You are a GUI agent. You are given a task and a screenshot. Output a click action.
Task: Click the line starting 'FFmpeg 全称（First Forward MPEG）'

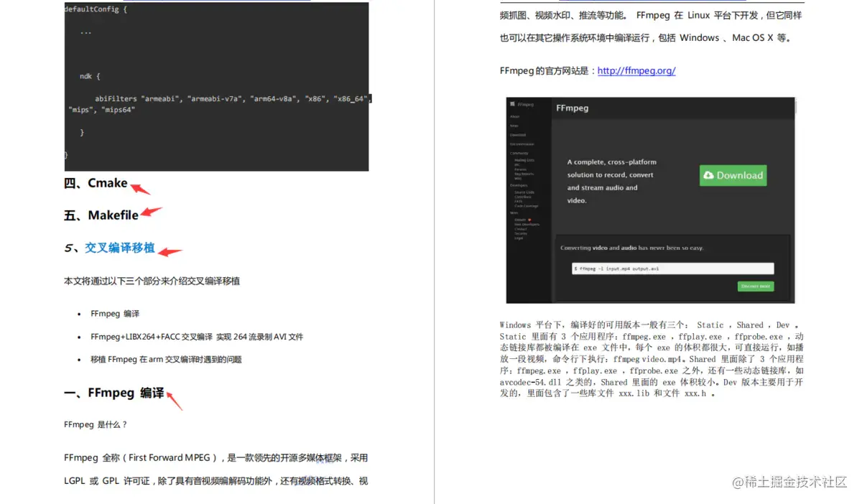[x=215, y=458]
